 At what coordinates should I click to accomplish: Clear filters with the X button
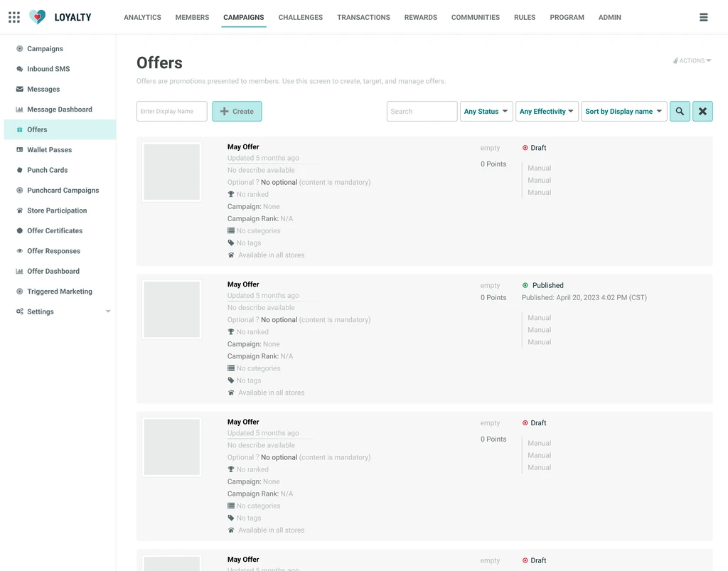(x=702, y=112)
